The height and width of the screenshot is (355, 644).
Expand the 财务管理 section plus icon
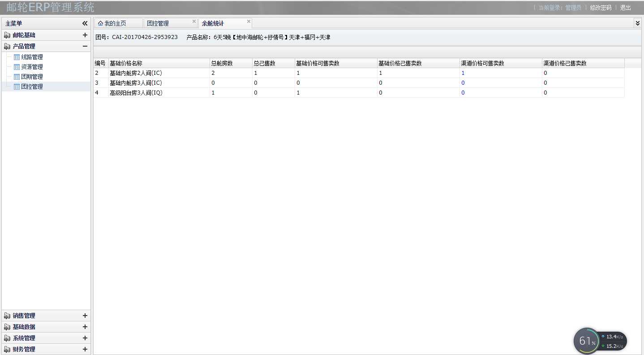coord(85,349)
